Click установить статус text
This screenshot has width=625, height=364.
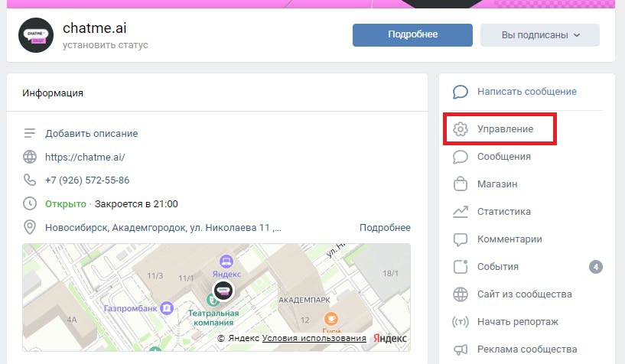[x=106, y=45]
